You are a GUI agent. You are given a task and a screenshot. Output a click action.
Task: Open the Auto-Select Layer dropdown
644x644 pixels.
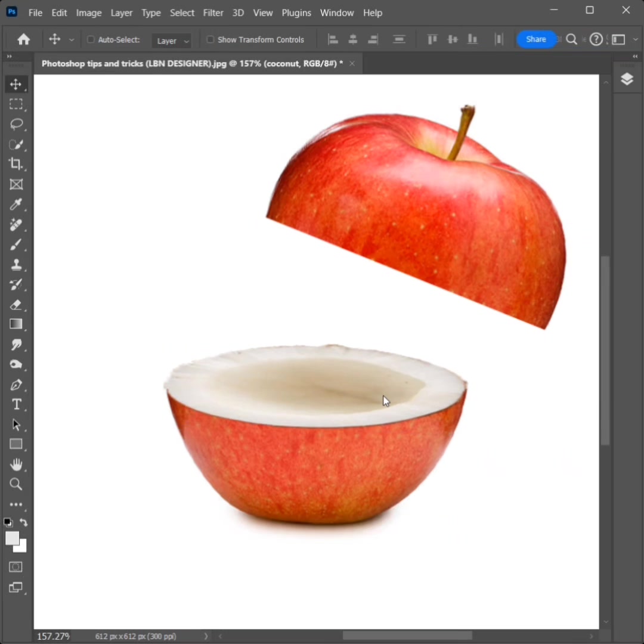click(x=172, y=41)
